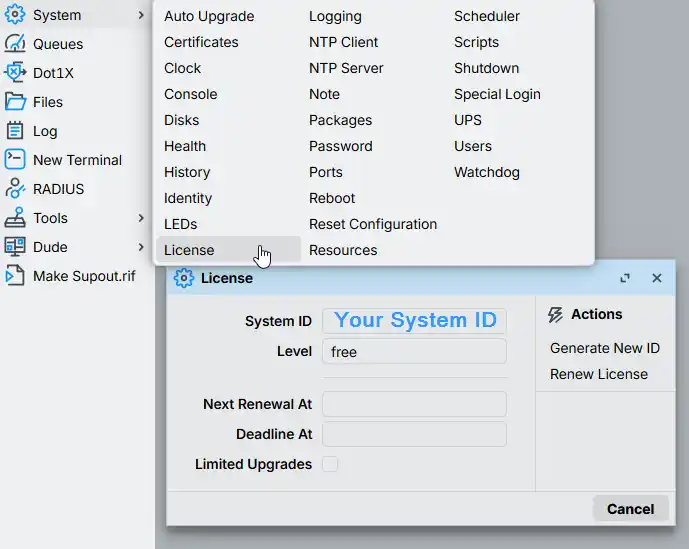Click the Tools joystick icon
The height and width of the screenshot is (549, 689).
click(15, 218)
